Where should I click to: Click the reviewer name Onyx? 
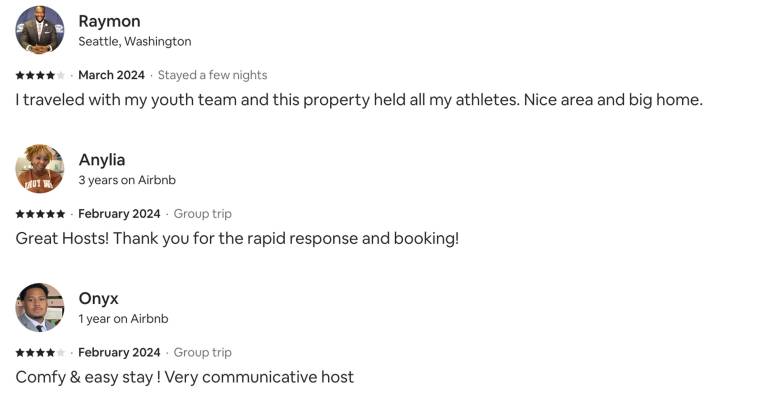click(x=98, y=299)
